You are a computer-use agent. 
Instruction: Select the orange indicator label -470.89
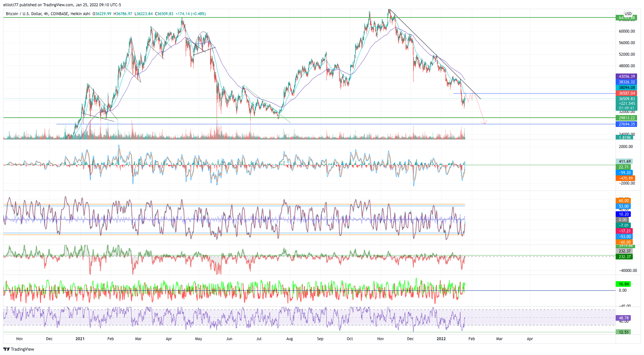(625, 178)
